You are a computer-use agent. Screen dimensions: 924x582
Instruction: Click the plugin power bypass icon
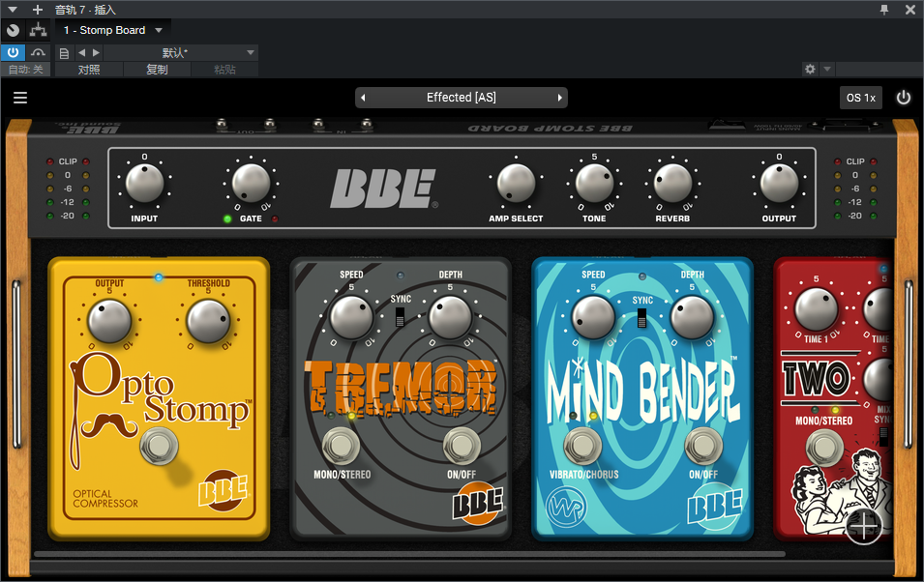[x=903, y=98]
